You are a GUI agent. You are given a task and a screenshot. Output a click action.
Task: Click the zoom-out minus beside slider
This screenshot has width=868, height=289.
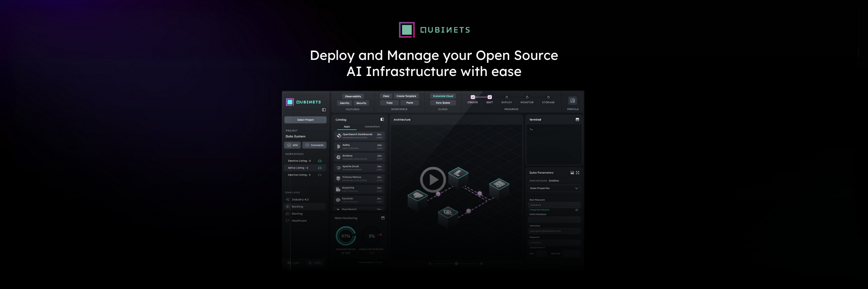pyautogui.click(x=430, y=263)
